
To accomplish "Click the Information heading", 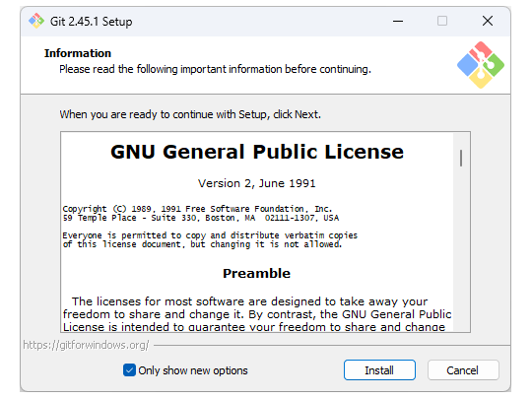I will [78, 53].
